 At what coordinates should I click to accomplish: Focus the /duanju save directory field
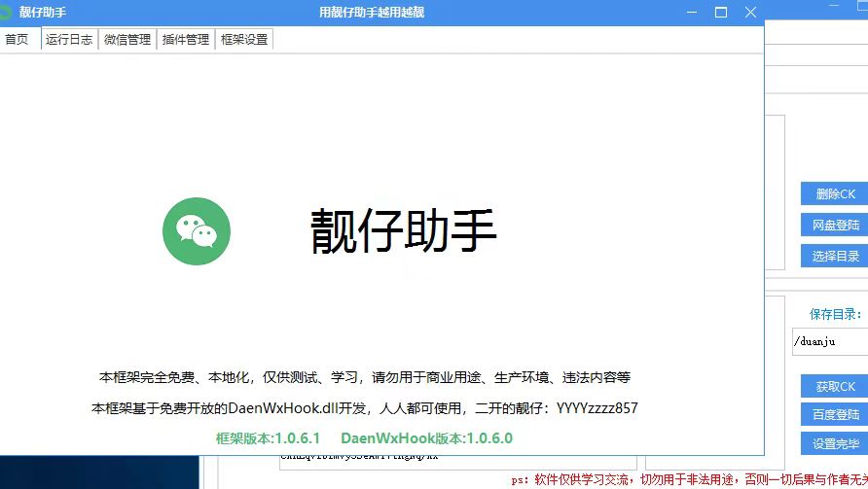830,341
